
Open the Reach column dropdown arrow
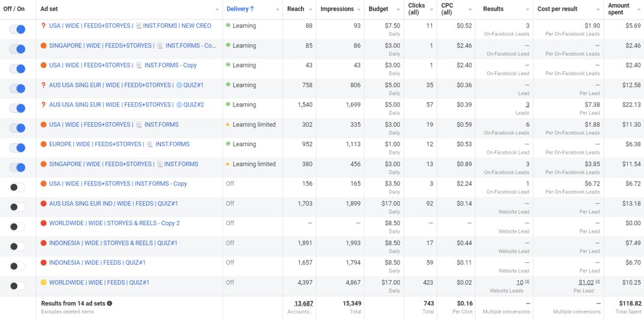(x=311, y=9)
